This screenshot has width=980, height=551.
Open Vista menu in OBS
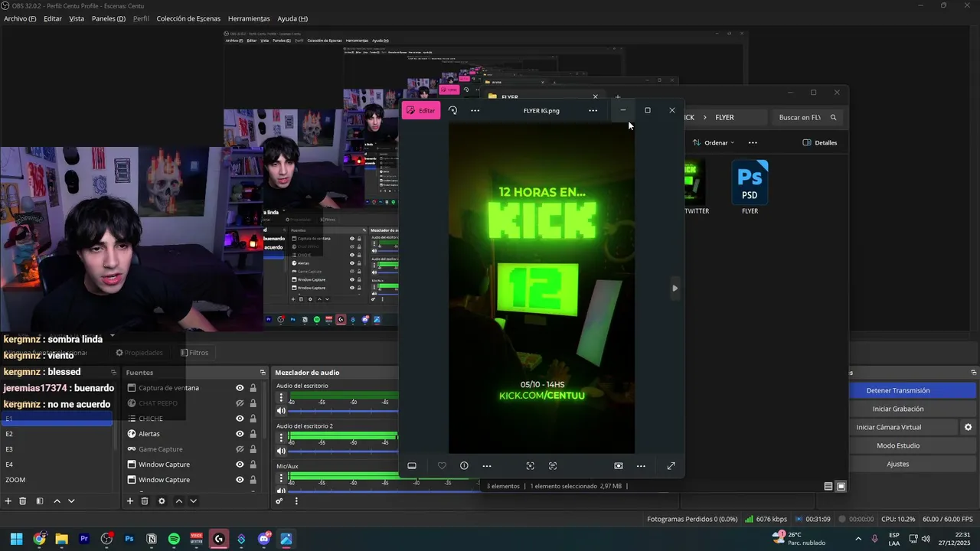[77, 18]
